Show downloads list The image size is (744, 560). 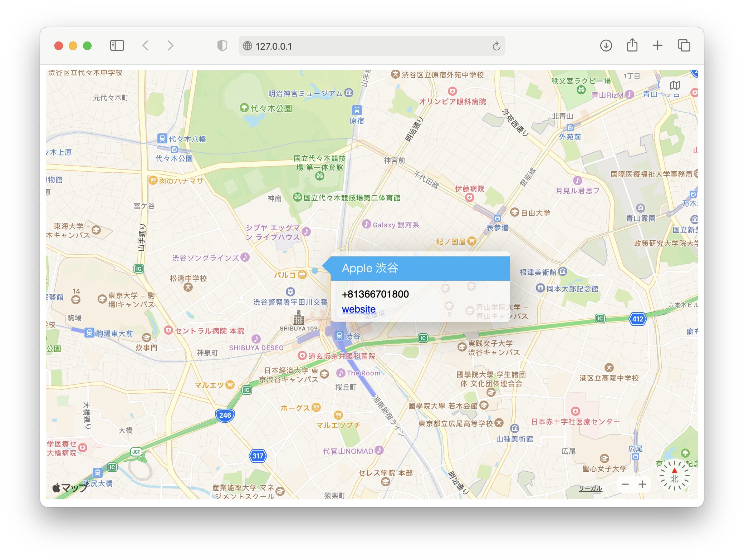[606, 46]
